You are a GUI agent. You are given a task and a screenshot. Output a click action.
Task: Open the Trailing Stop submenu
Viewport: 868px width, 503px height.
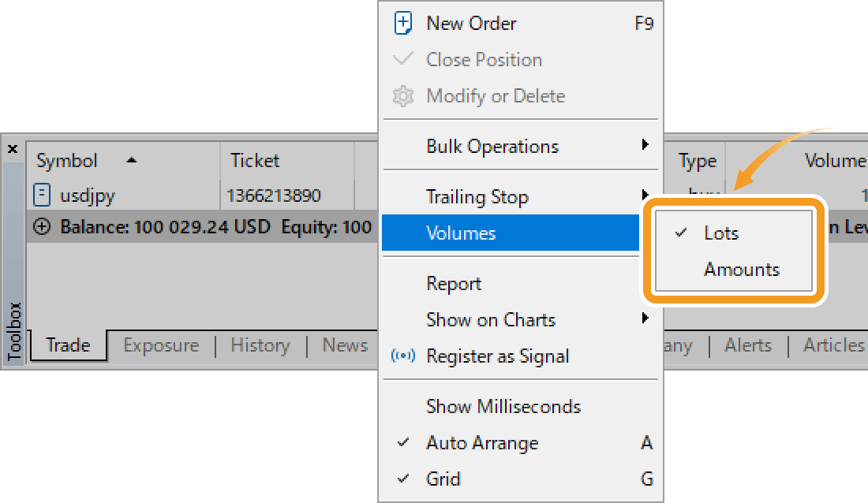tap(520, 197)
